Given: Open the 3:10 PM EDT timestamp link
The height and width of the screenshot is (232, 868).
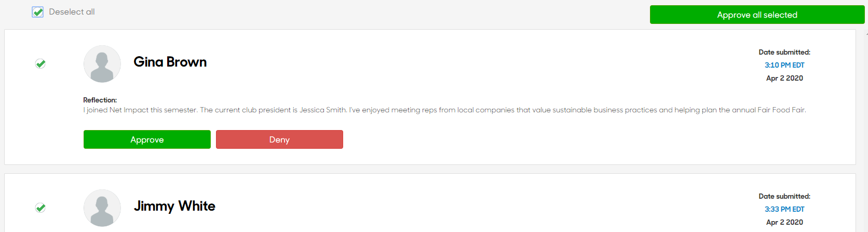Looking at the screenshot, I should (x=784, y=65).
